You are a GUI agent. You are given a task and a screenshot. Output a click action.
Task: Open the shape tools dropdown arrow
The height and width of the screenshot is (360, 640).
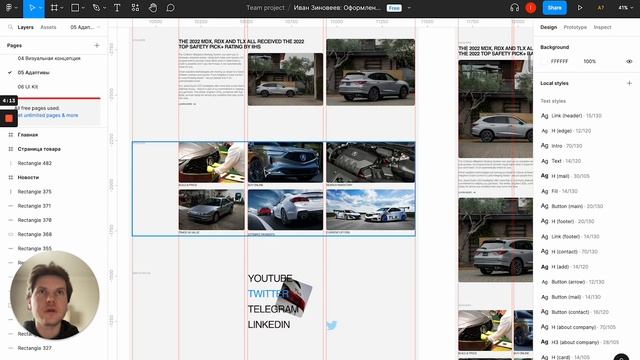[83, 8]
